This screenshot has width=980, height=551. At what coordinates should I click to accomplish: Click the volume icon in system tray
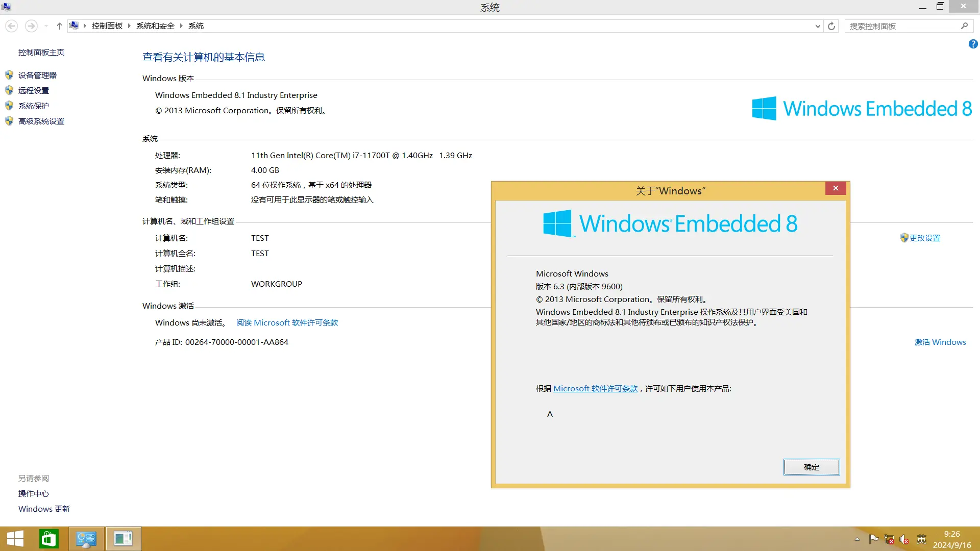[904, 538]
